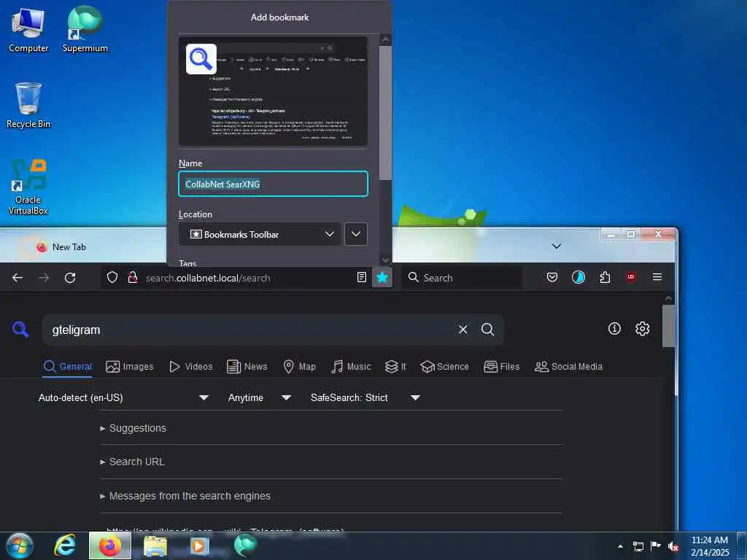Open the list all tabs chevron

tap(557, 246)
